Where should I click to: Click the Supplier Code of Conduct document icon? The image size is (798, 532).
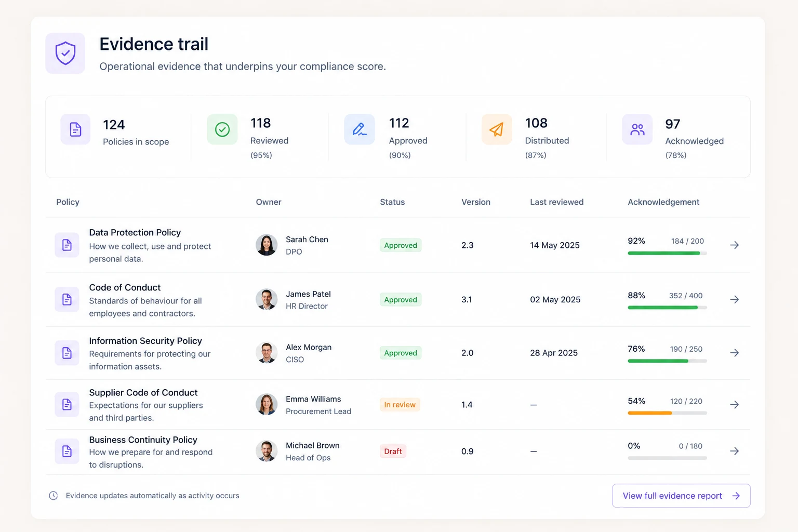tap(67, 404)
